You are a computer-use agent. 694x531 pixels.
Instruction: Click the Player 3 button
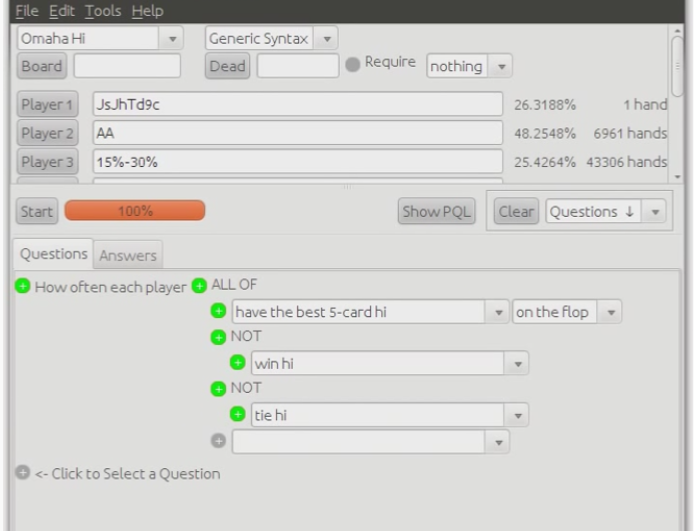[x=47, y=162]
